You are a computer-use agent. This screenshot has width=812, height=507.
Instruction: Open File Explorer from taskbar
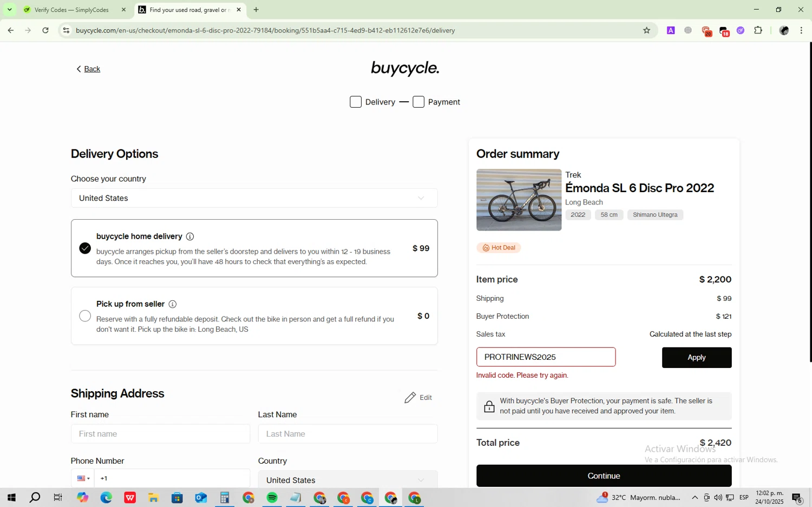tap(154, 498)
